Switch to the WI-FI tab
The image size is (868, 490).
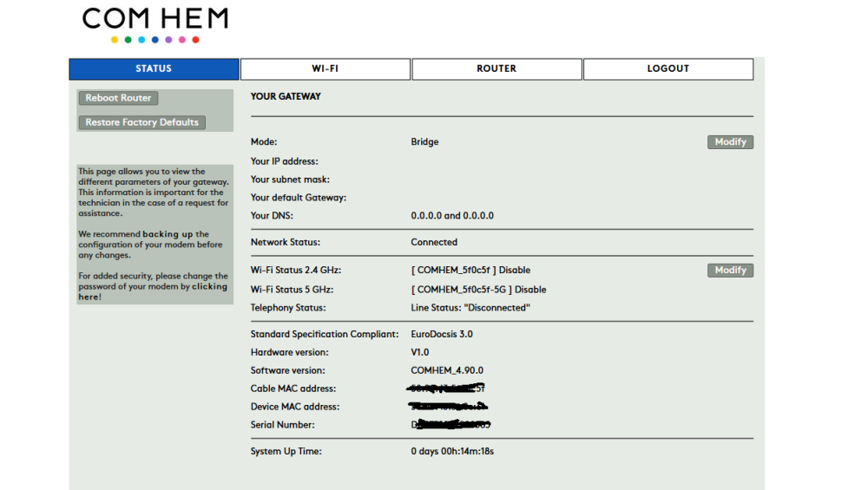pos(325,69)
